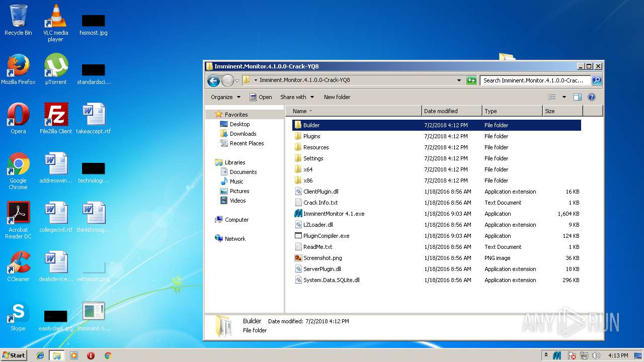Click the volume speaker tray icon
The image size is (644, 362).
(596, 355)
